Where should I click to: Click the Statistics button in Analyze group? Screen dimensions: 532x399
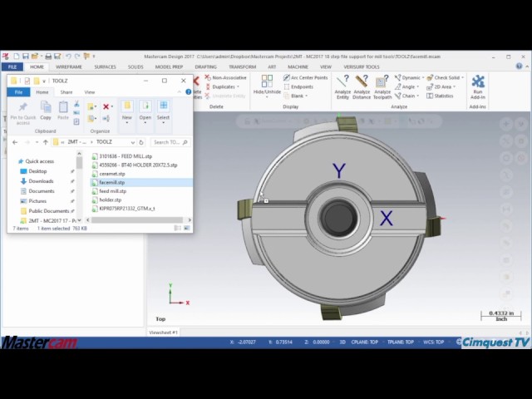[440, 96]
